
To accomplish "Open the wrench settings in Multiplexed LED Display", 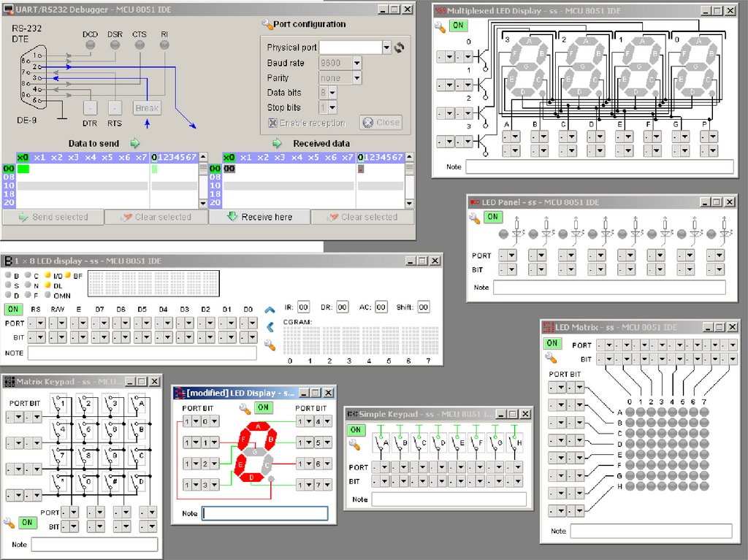I will [x=439, y=26].
